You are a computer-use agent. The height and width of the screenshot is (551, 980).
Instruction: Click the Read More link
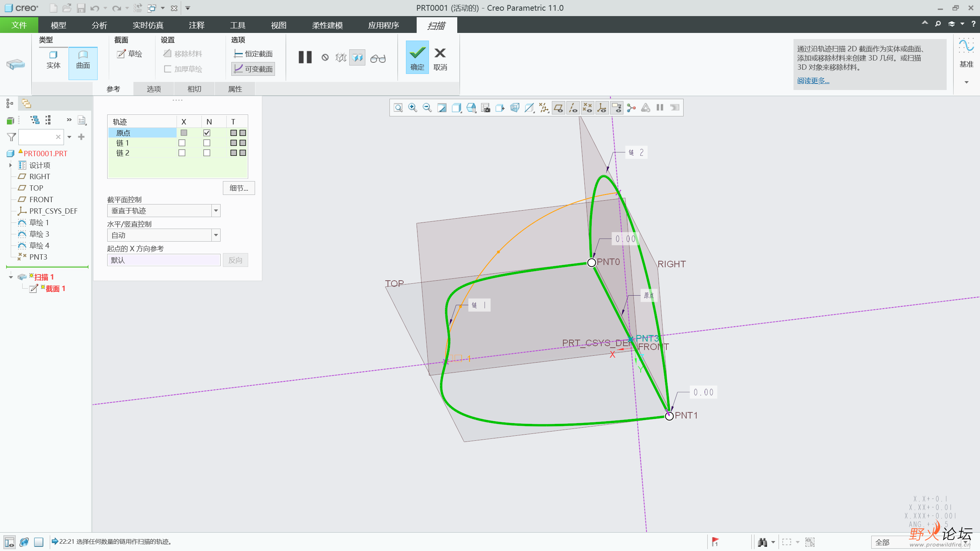point(813,81)
